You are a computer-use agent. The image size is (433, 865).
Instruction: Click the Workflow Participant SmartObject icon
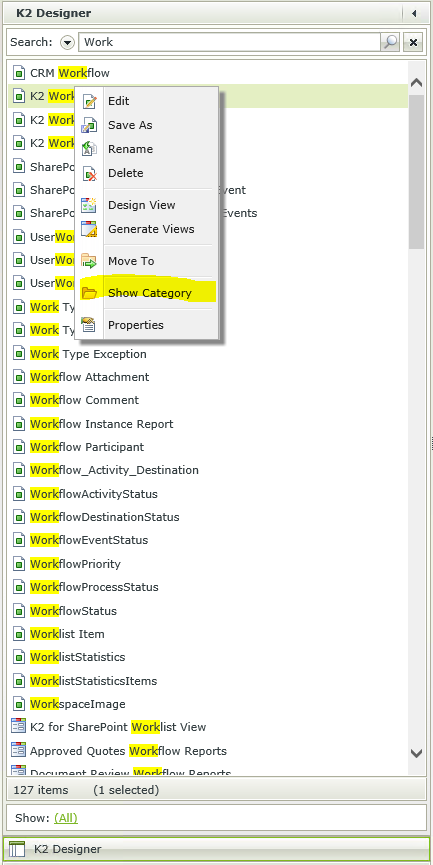coord(19,447)
